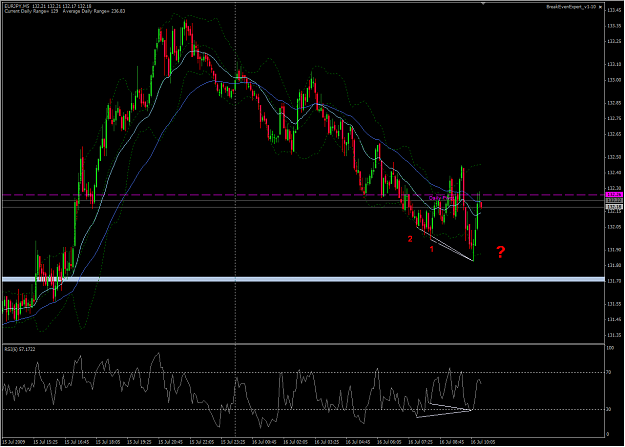Viewport: 625px width, 447px height.
Task: Click the 132.85 price scale label
Action: [x=613, y=103]
